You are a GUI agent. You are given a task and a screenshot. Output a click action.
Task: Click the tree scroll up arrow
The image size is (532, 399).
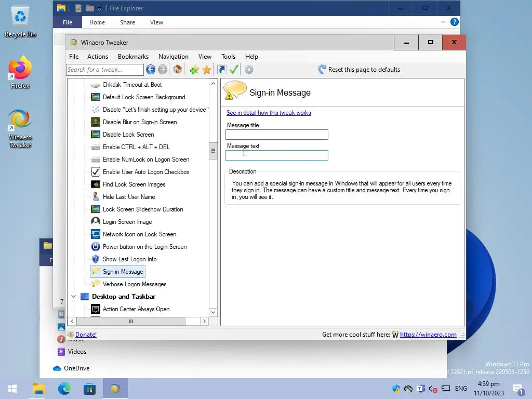click(213, 84)
